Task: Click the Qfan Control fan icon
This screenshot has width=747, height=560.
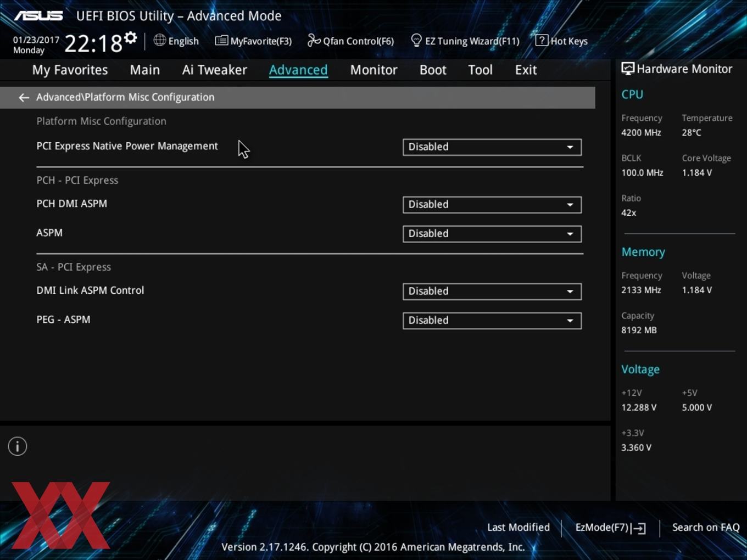Action: click(x=314, y=40)
